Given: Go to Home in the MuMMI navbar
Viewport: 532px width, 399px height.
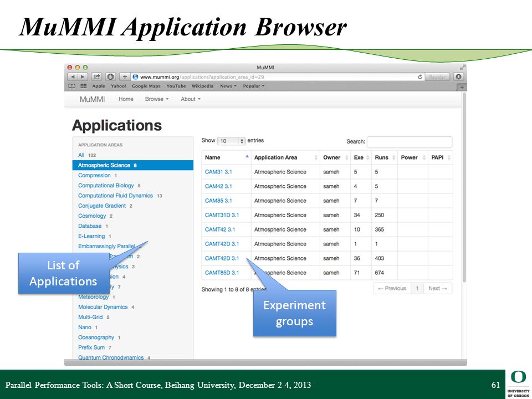Looking at the screenshot, I should [x=126, y=99].
